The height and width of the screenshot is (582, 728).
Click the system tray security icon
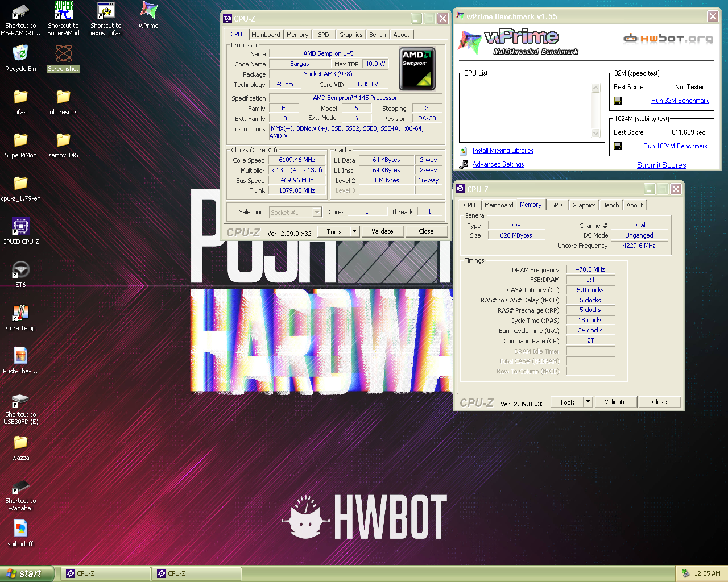click(x=685, y=573)
